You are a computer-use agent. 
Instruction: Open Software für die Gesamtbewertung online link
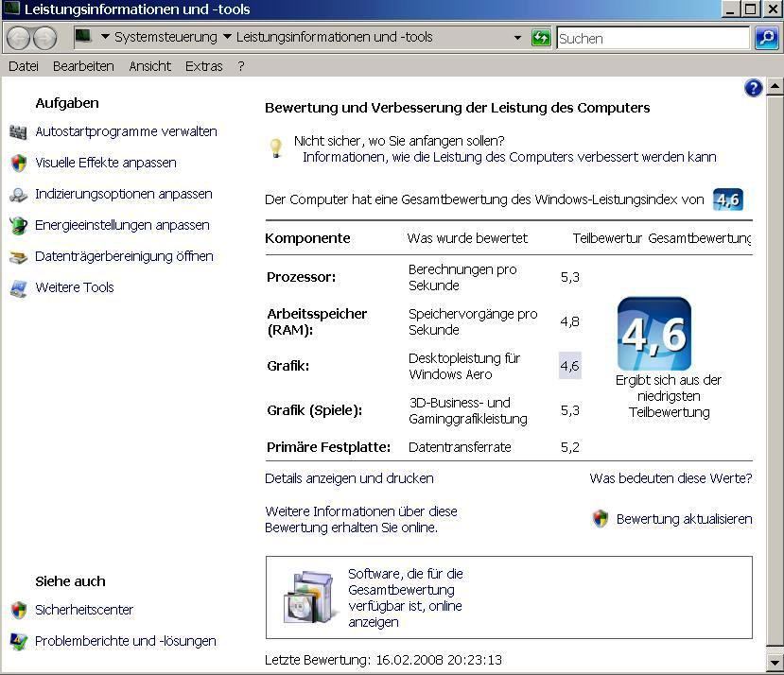pyautogui.click(x=405, y=597)
